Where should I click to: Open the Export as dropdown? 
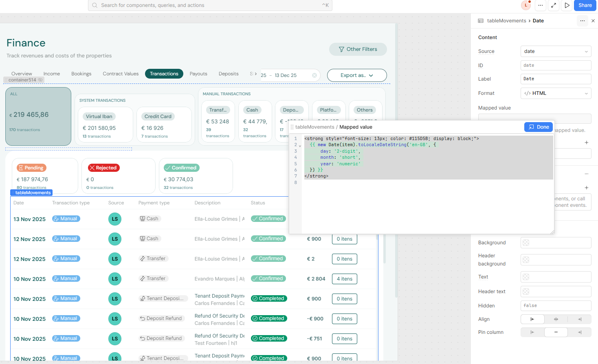tap(357, 75)
